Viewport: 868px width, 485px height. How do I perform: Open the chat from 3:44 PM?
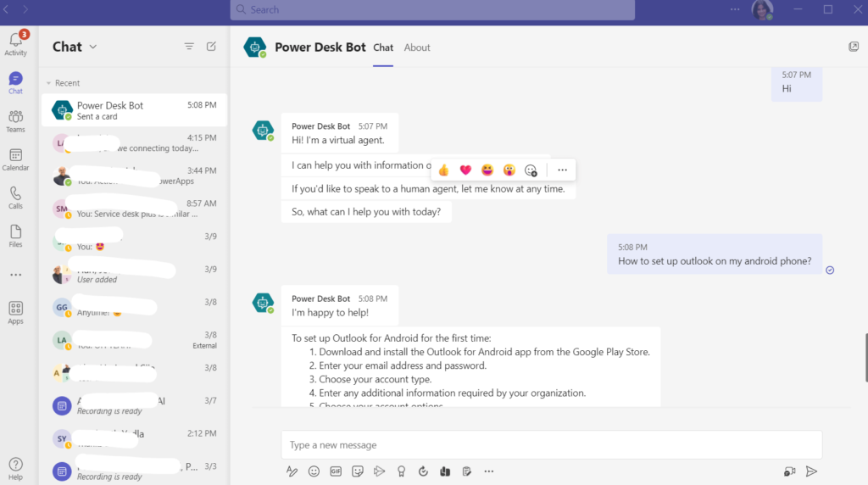[134, 176]
